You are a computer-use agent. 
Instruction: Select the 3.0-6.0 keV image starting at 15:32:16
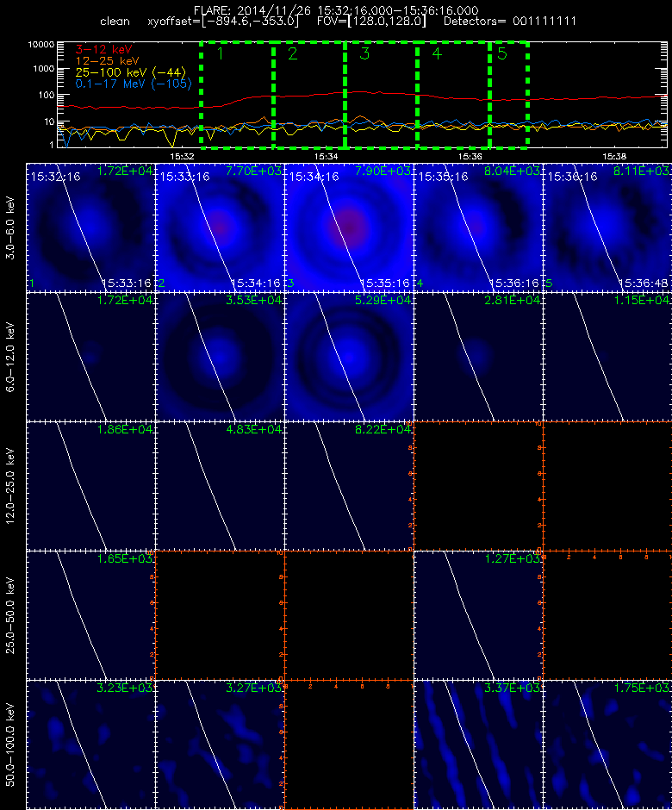click(x=90, y=227)
